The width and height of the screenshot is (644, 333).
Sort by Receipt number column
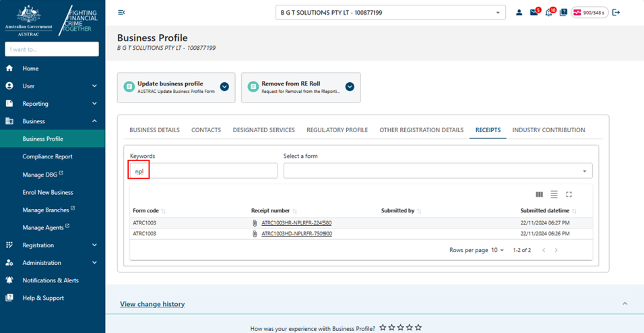pos(294,211)
